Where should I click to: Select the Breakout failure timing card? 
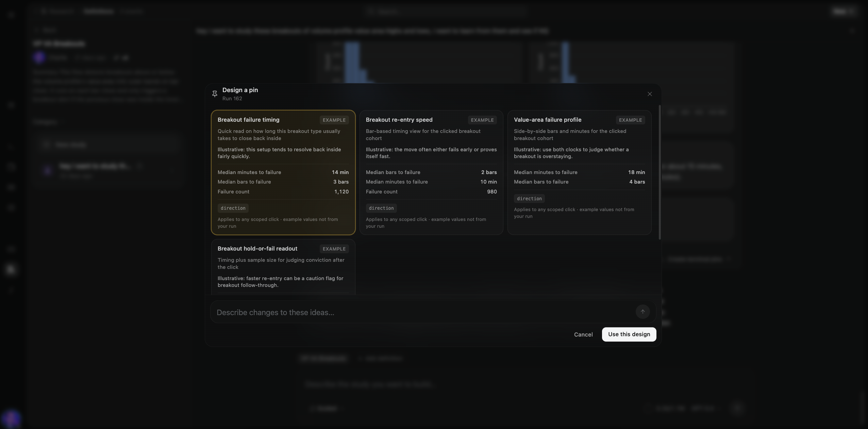pos(283,172)
